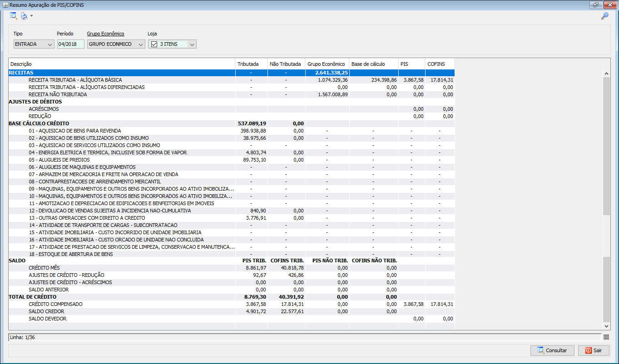
Task: Toggle the Loja 3 ITENS checkbox
Action: pos(154,44)
